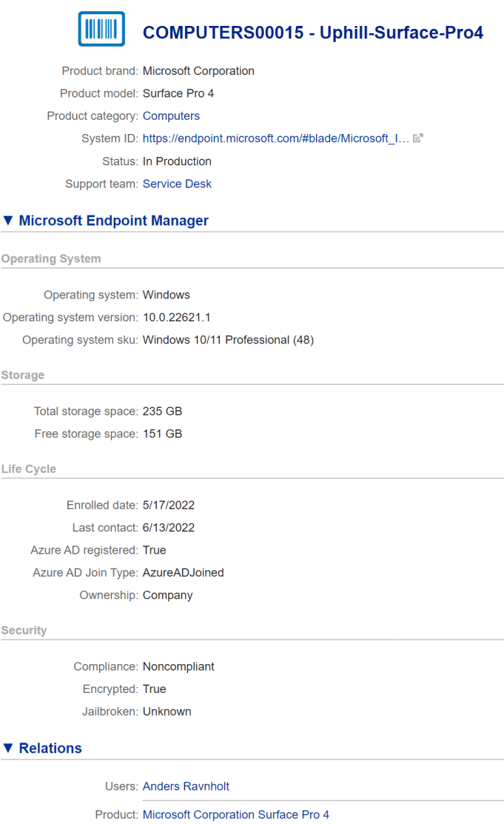Image resolution: width=504 pixels, height=824 pixels.
Task: Open the Computers product category link
Action: (171, 116)
